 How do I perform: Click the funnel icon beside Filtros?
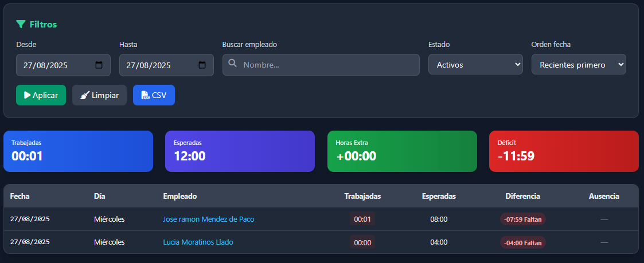pyautogui.click(x=21, y=24)
